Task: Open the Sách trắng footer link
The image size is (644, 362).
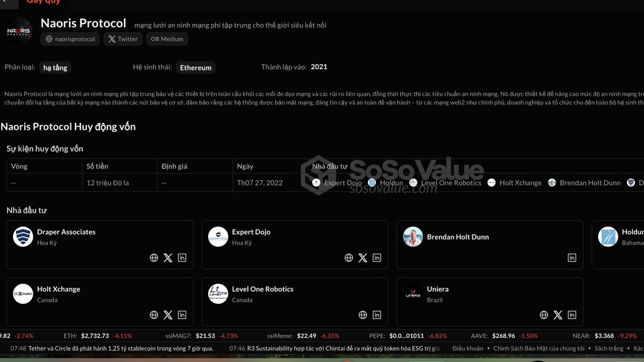Action: [x=609, y=348]
